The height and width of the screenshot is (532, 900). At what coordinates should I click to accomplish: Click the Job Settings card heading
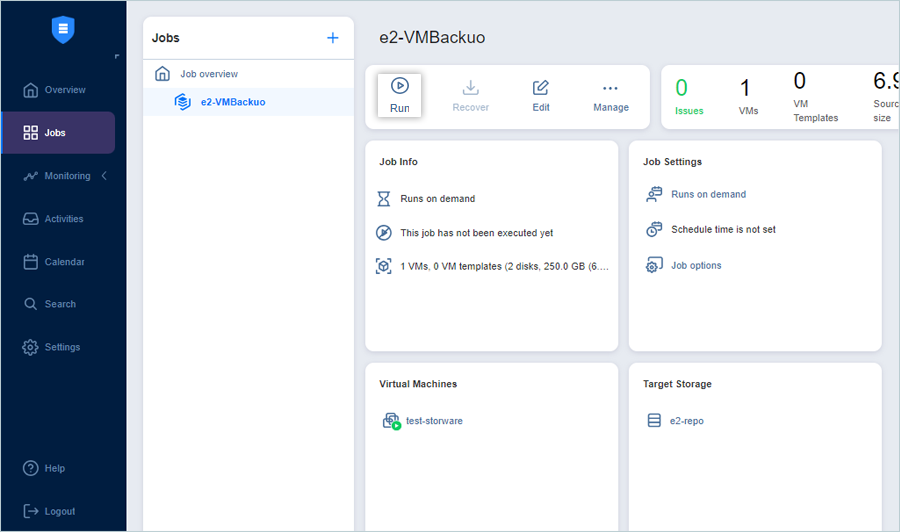pos(672,162)
